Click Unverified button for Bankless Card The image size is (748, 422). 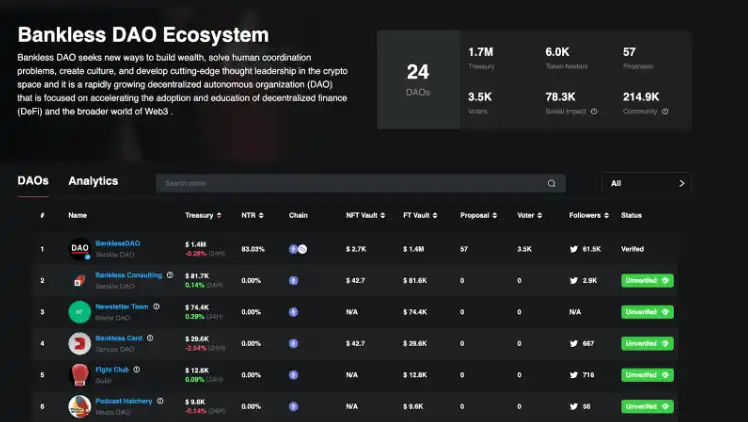point(647,343)
